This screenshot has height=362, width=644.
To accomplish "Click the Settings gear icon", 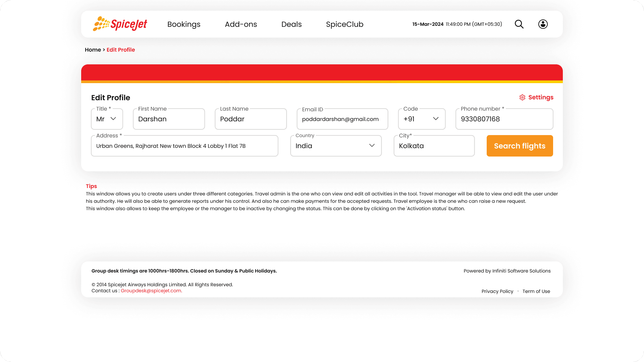I will (522, 98).
